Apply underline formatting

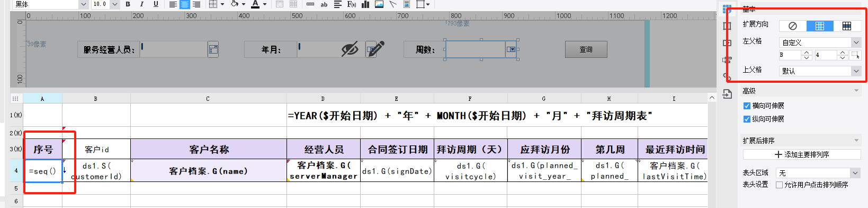point(156,4)
